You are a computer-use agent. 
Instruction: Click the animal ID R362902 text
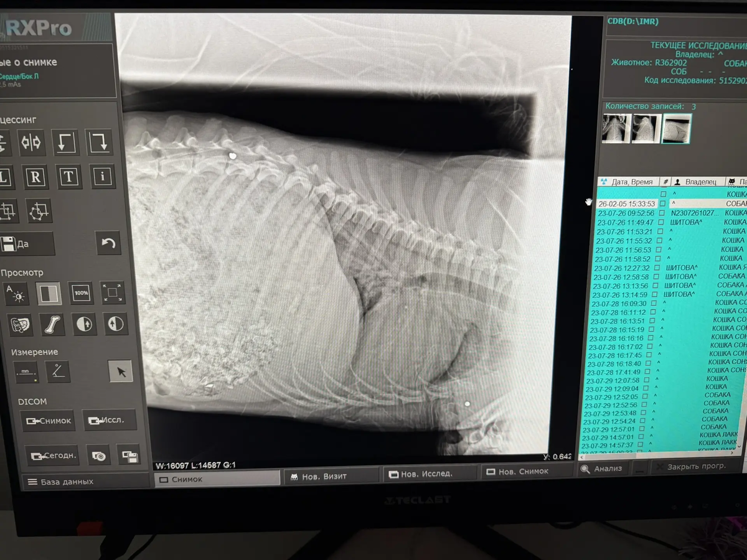670,63
